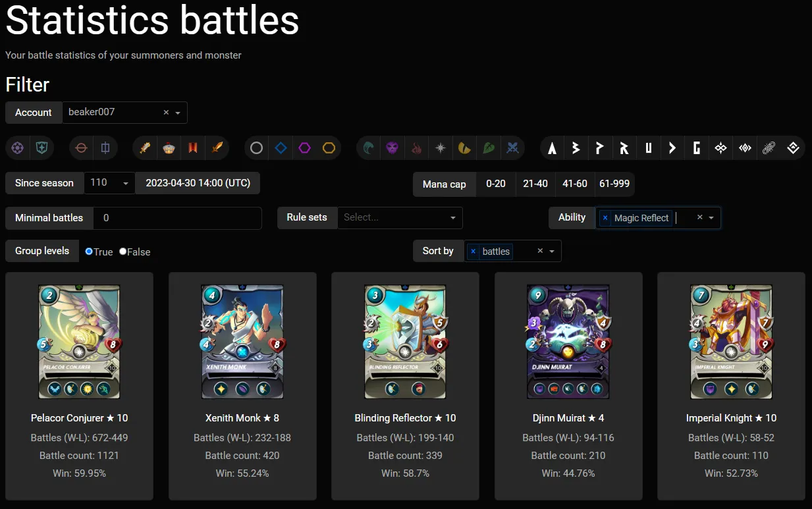Filter by Untamed edition U icon
This screenshot has width=812, height=509.
649,148
